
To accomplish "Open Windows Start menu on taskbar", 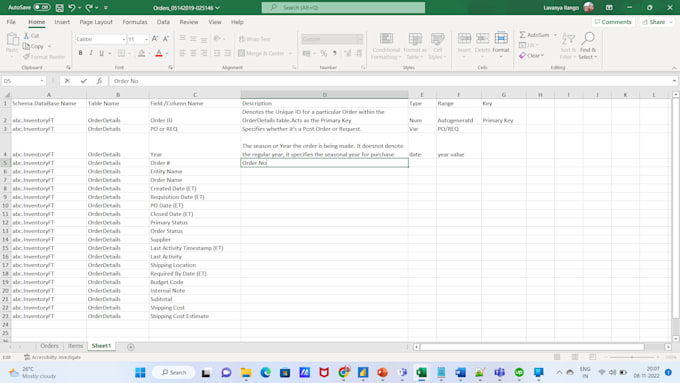I will pyautogui.click(x=140, y=373).
